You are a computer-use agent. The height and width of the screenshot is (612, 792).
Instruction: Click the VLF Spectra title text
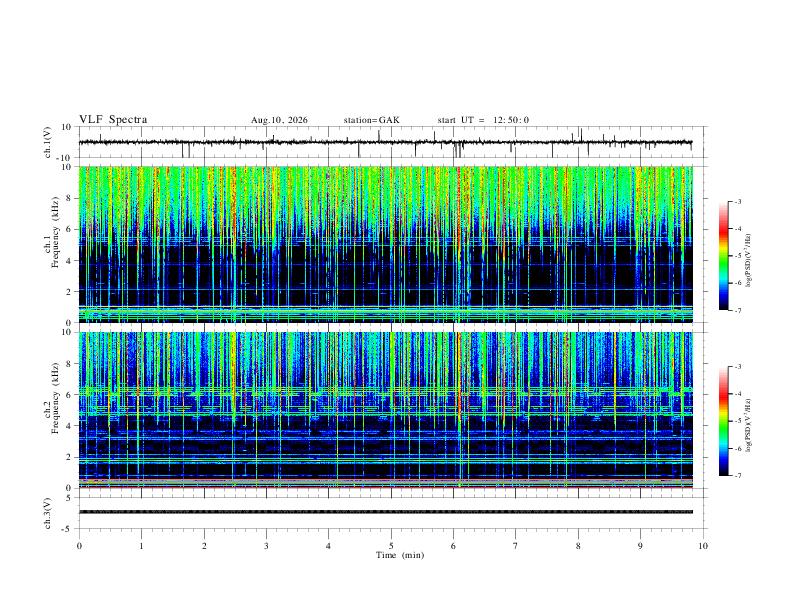tap(113, 120)
